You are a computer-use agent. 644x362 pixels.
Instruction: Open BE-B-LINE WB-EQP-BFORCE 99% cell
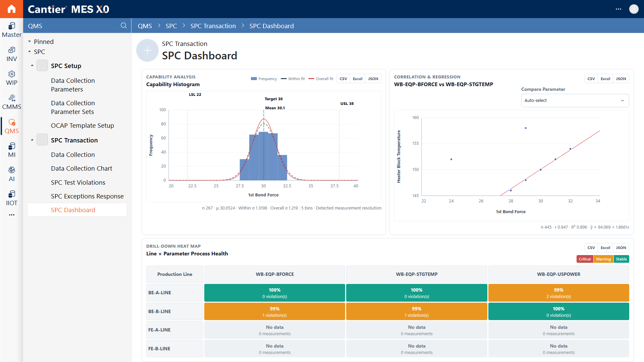click(274, 312)
